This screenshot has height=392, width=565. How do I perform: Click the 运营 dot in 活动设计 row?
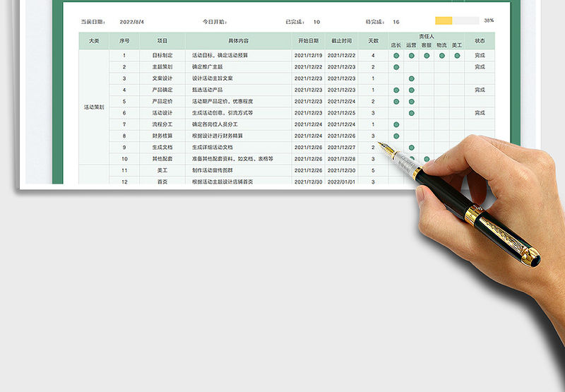(412, 113)
